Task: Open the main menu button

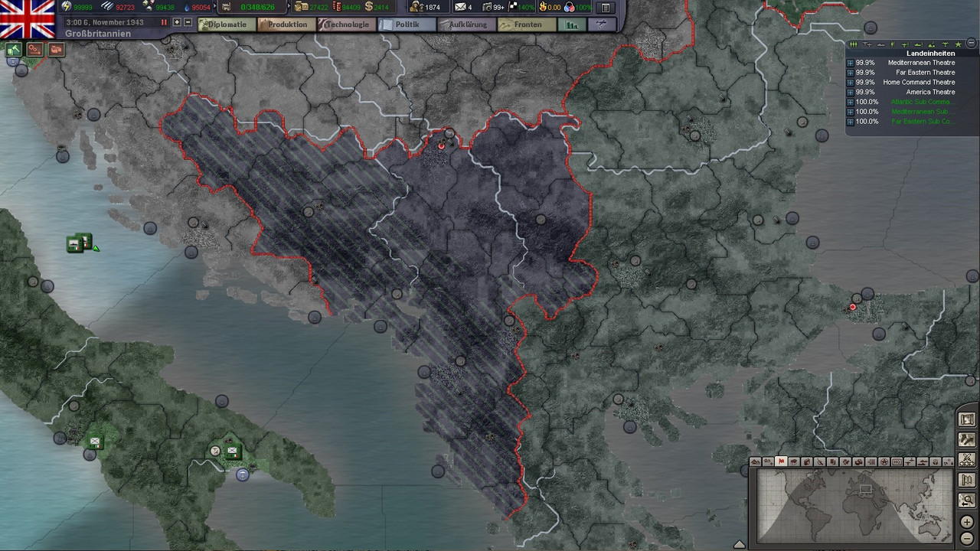Action: coord(605,7)
